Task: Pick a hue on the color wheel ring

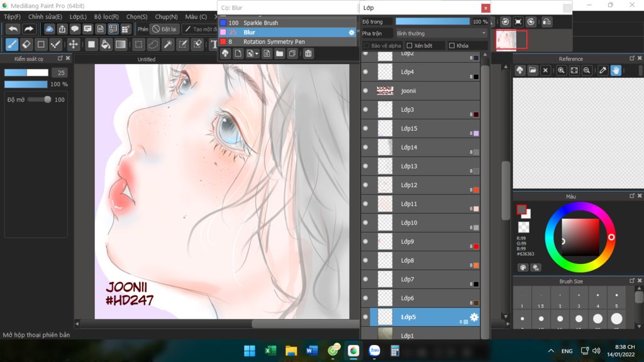Action: pos(611,237)
